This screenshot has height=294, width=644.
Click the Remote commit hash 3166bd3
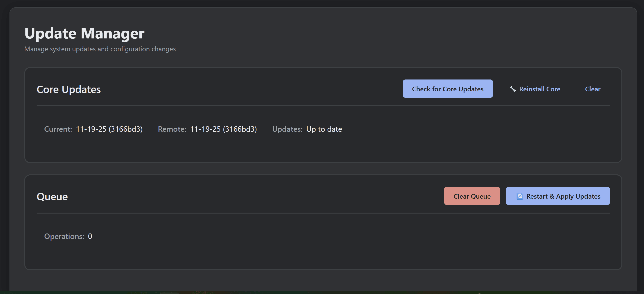240,129
